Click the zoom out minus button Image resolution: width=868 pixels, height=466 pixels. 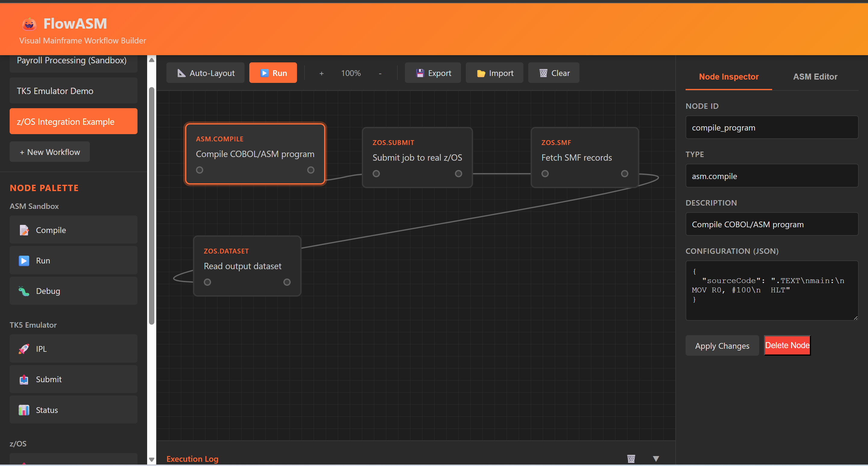point(380,73)
